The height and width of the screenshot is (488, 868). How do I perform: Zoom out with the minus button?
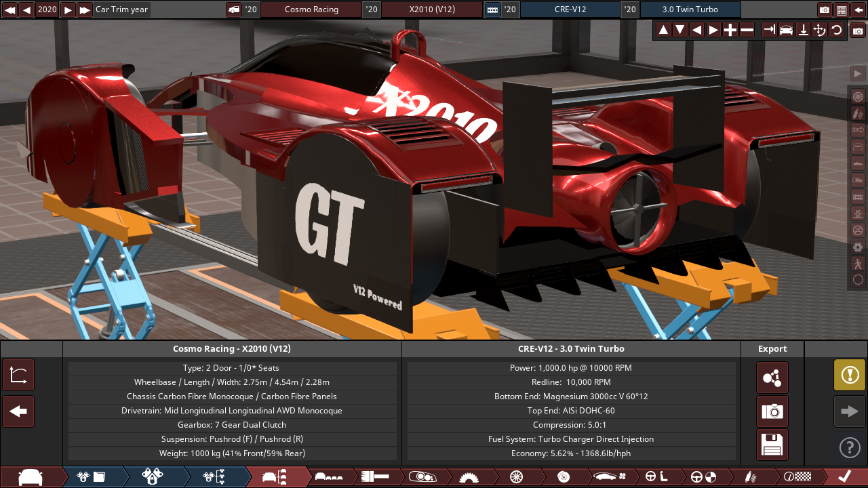click(747, 30)
